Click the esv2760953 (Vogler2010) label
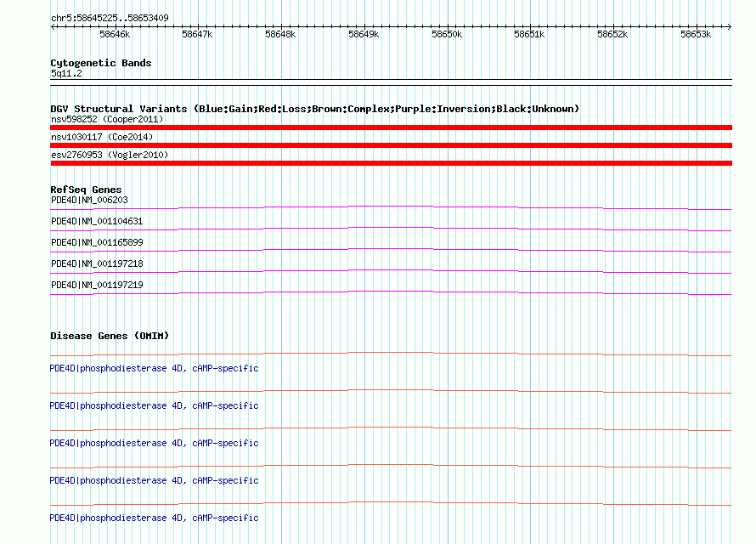Viewport: 756px width, 544px height. pos(110,155)
